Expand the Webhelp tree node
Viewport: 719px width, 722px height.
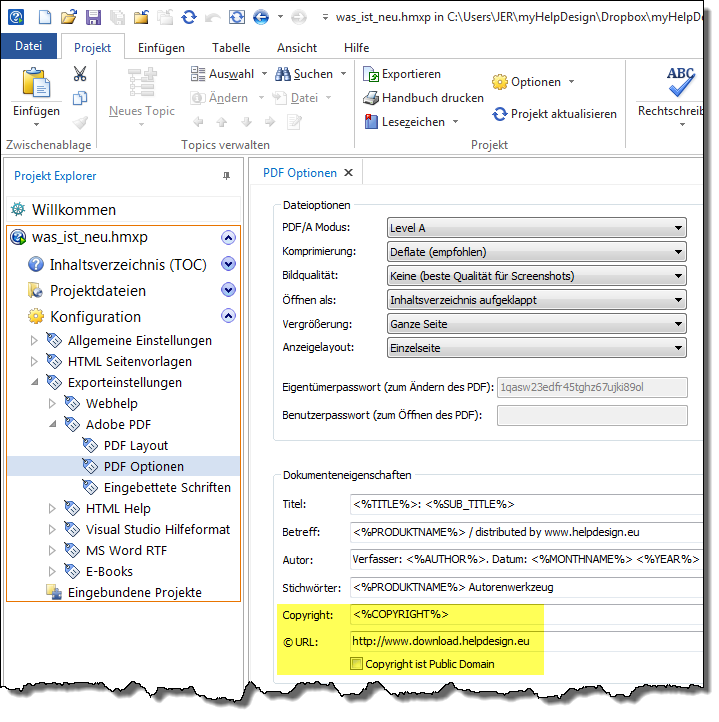pos(53,404)
